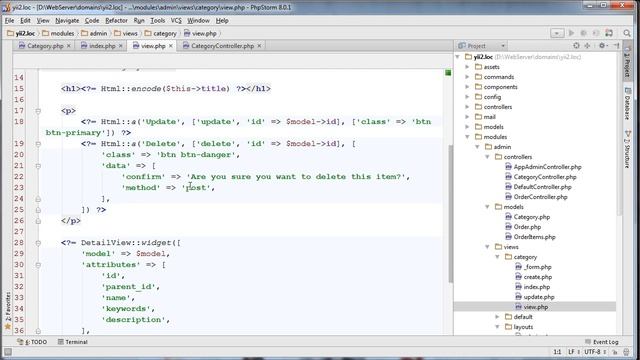640x360 pixels.
Task: Click Collapse All icon in Project panel
Action: click(x=587, y=46)
